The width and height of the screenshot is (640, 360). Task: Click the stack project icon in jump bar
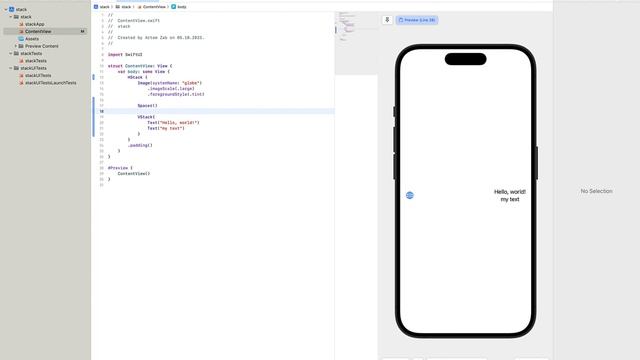[x=96, y=7]
